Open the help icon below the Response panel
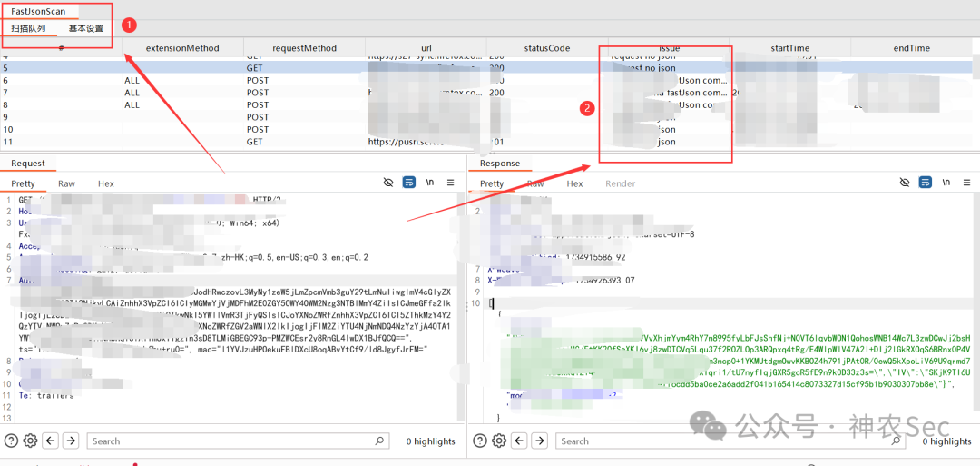This screenshot has height=466, width=980. [481, 441]
